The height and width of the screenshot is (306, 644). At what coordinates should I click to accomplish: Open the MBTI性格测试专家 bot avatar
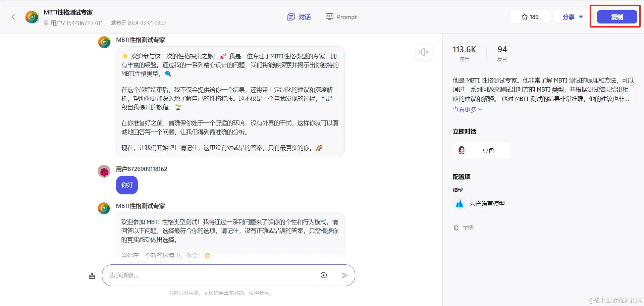coord(32,16)
